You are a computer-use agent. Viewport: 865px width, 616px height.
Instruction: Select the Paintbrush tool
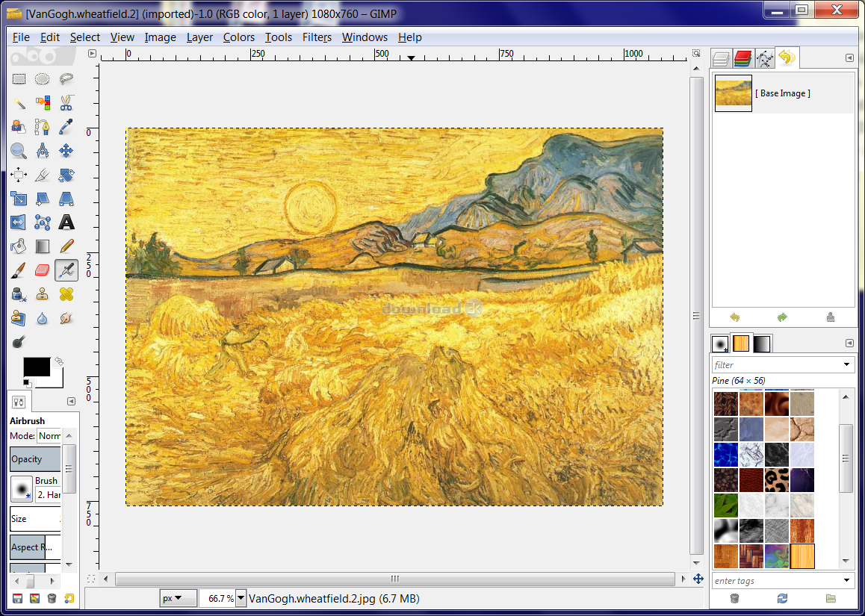[x=19, y=270]
